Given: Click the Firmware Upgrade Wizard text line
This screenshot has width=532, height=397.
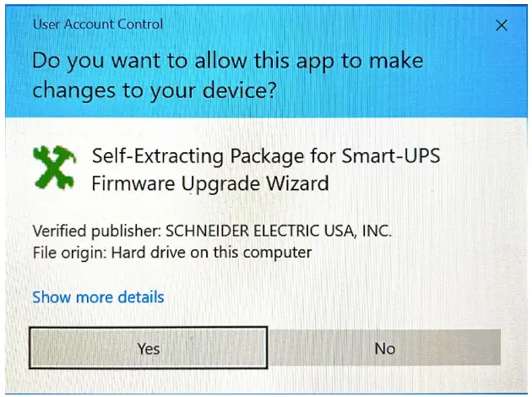Looking at the screenshot, I should click(209, 183).
